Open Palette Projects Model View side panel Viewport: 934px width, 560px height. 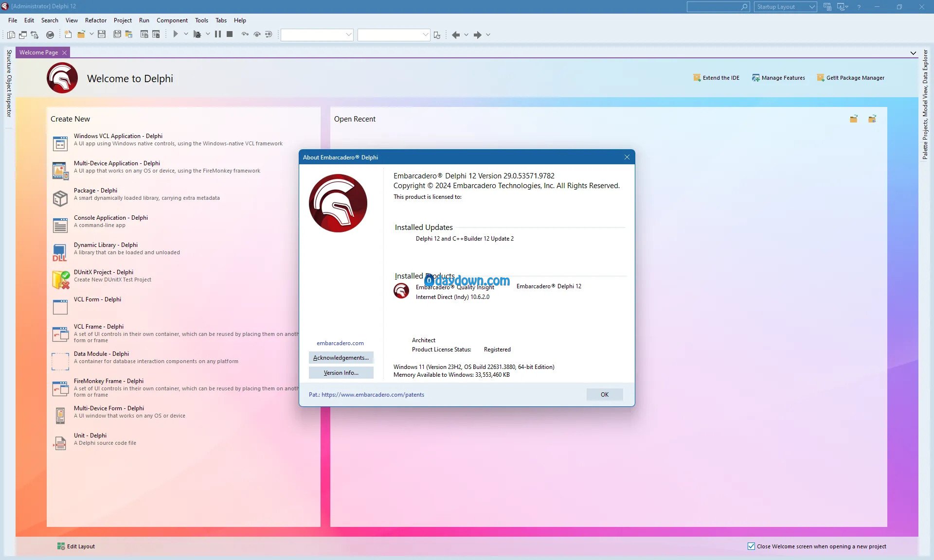click(x=925, y=104)
